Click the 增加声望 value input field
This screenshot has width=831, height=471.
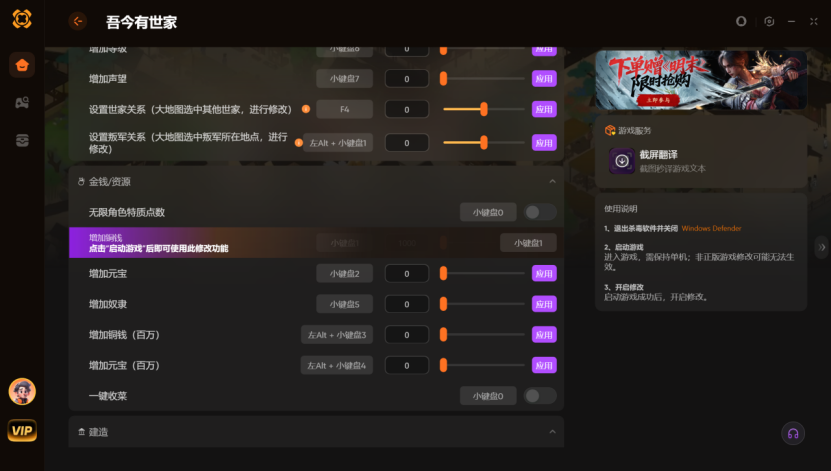(406, 79)
